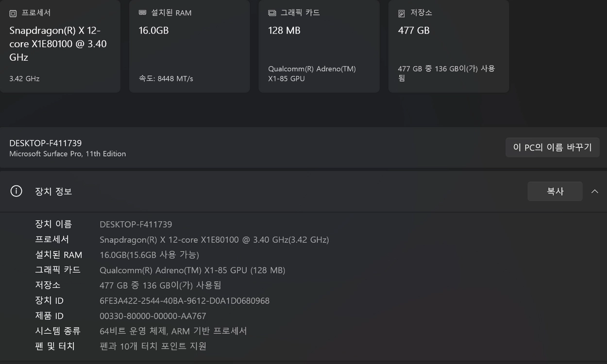Click the 복사 button
The height and width of the screenshot is (364, 607).
[x=555, y=191]
